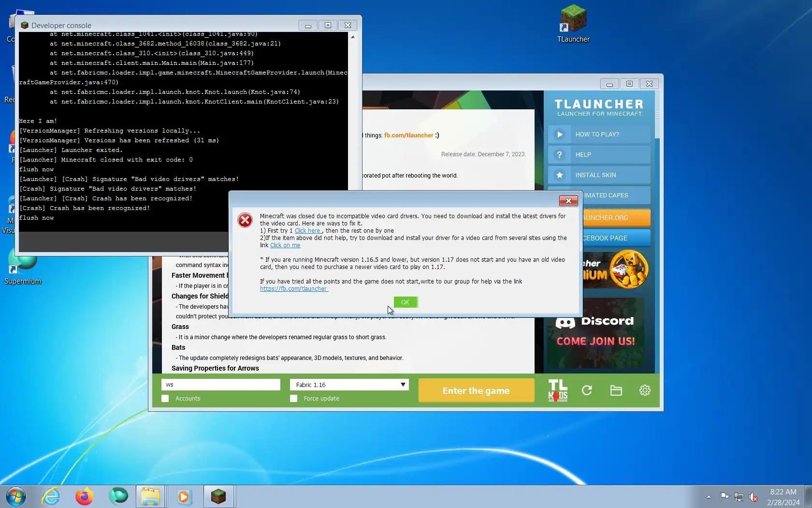Viewport: 812px width, 508px height.
Task: Click the orange TLAUNCHER.ORG button
Action: tap(616, 218)
